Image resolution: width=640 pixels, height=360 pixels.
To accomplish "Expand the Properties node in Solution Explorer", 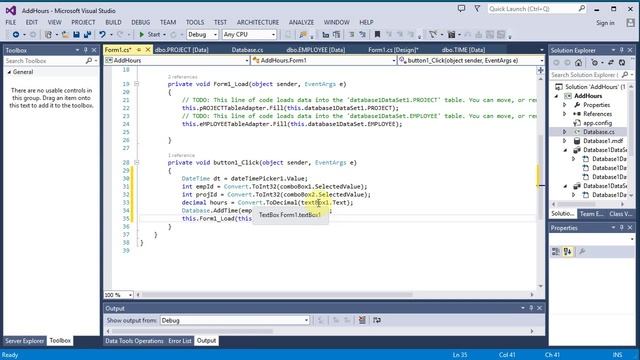I will pyautogui.click(x=565, y=105).
